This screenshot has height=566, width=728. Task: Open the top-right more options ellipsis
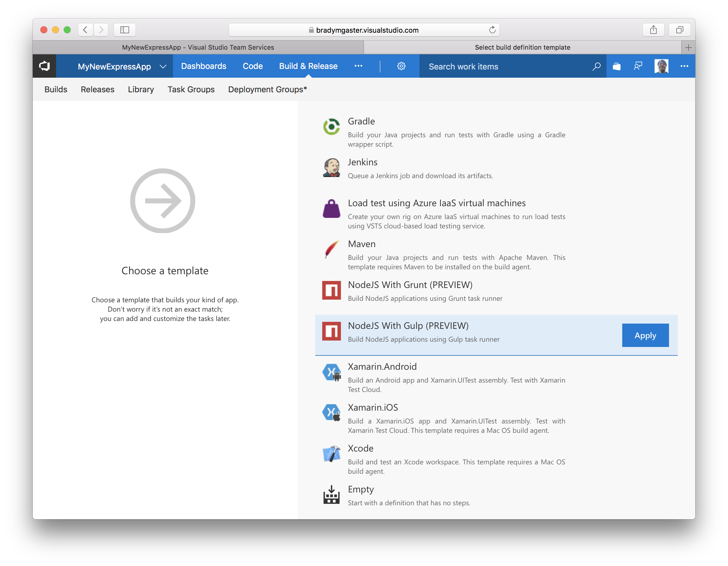pos(684,66)
